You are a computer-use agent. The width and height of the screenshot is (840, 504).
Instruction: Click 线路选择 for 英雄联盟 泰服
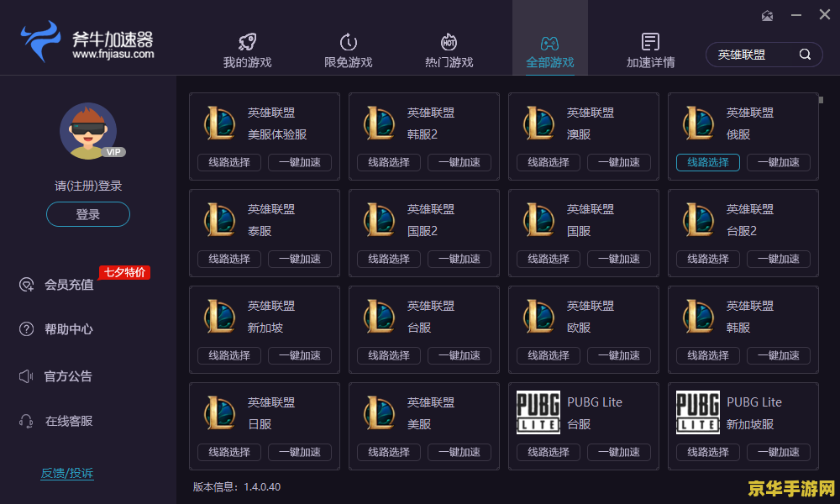[229, 259]
